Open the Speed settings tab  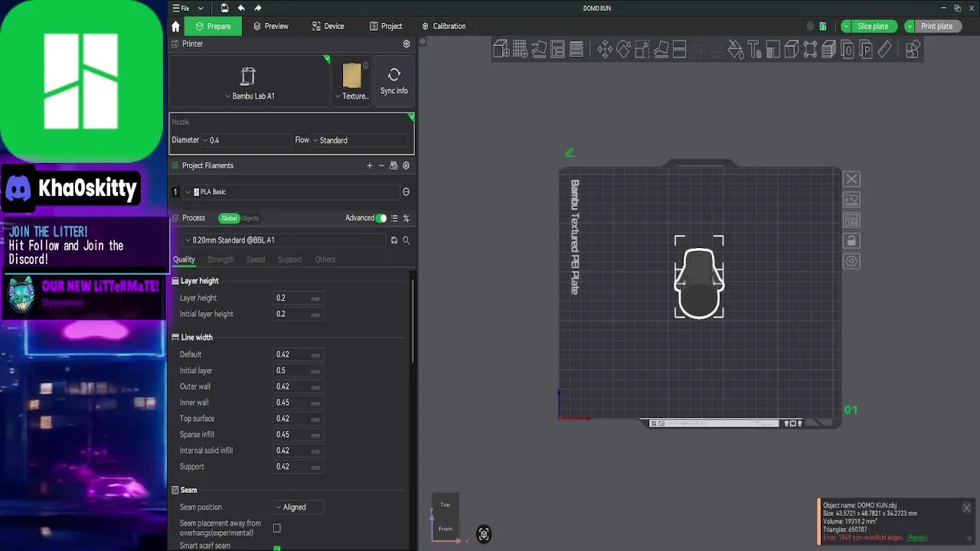[256, 259]
